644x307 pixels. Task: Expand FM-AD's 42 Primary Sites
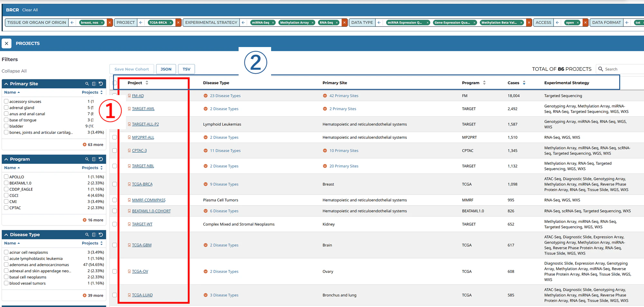click(341, 96)
